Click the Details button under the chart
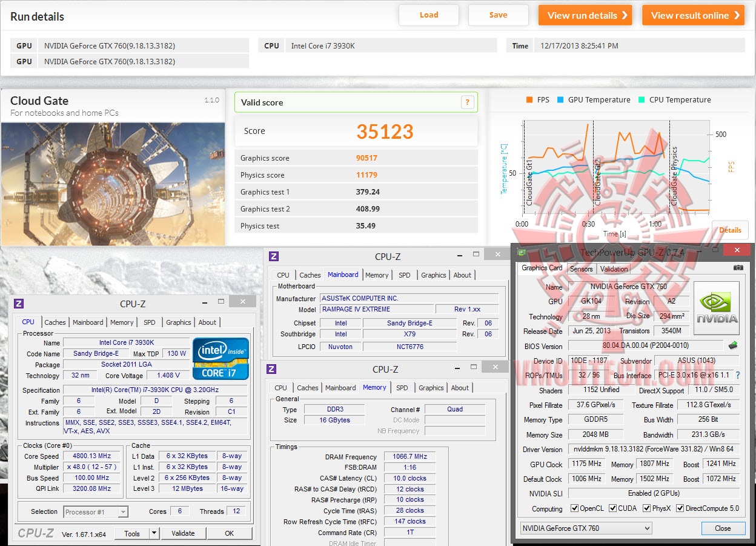The height and width of the screenshot is (546, 756). [x=730, y=230]
